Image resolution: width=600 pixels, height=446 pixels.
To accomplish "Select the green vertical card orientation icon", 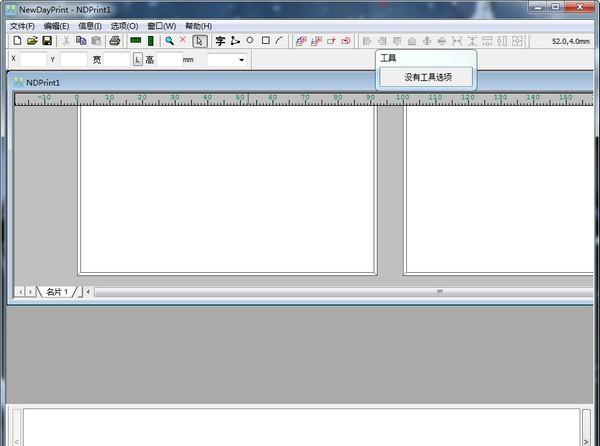I will [151, 41].
